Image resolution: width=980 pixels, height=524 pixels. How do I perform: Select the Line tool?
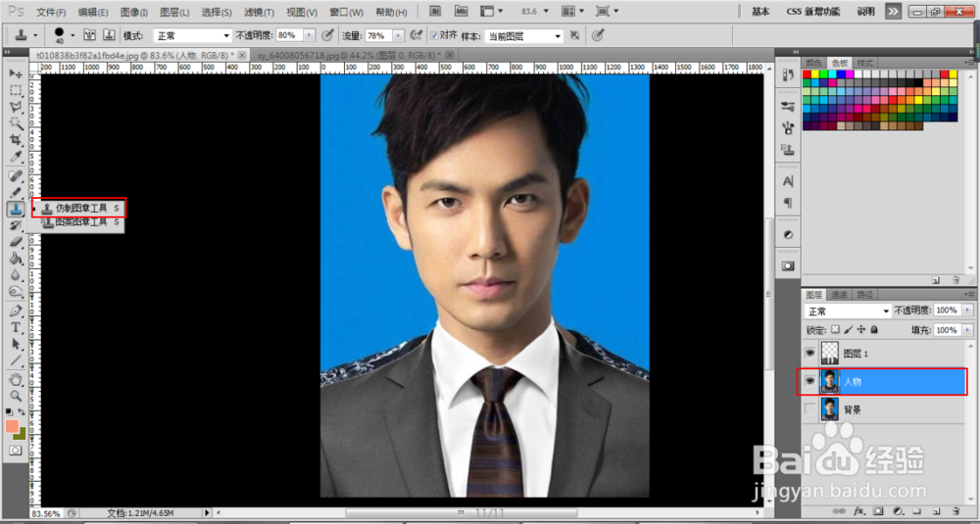click(x=16, y=359)
